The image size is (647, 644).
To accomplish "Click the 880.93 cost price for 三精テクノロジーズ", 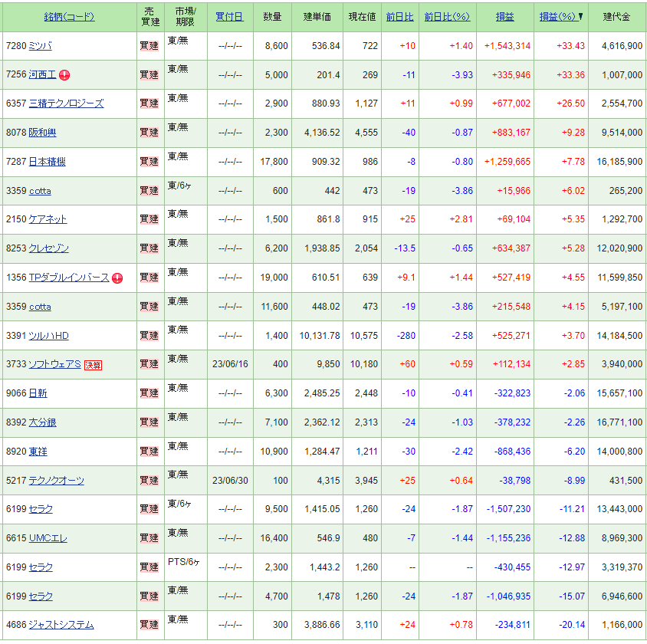I will pyautogui.click(x=326, y=103).
